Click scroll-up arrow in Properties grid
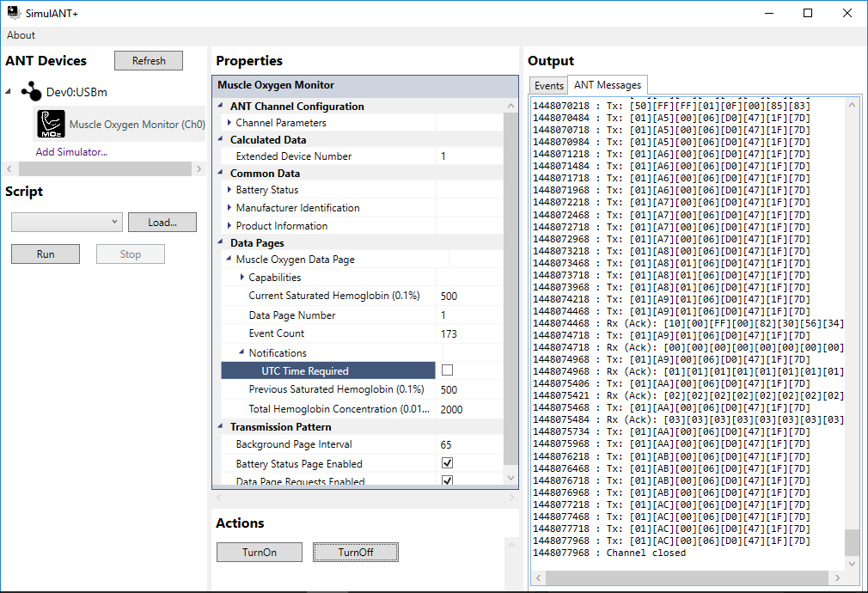 coord(510,105)
